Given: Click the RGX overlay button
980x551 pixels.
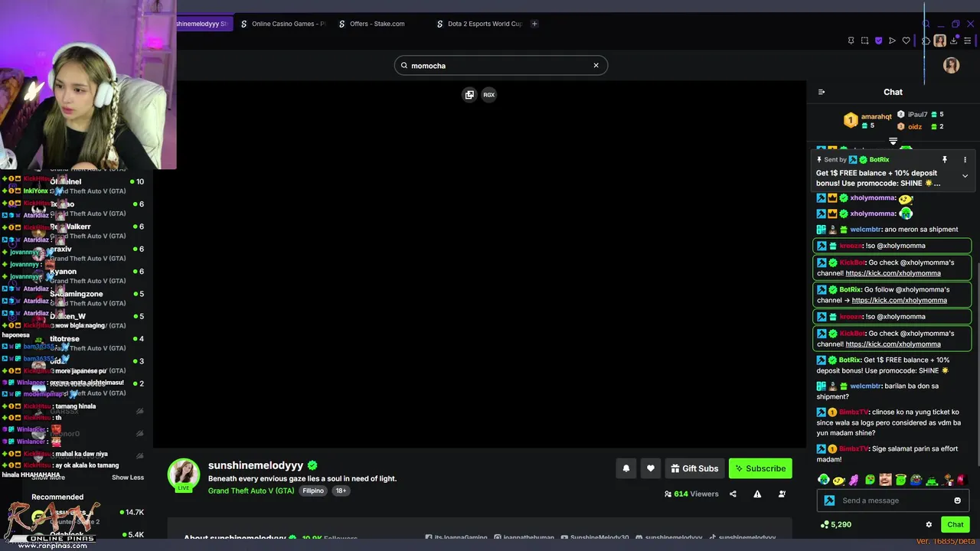Looking at the screenshot, I should pyautogui.click(x=488, y=95).
